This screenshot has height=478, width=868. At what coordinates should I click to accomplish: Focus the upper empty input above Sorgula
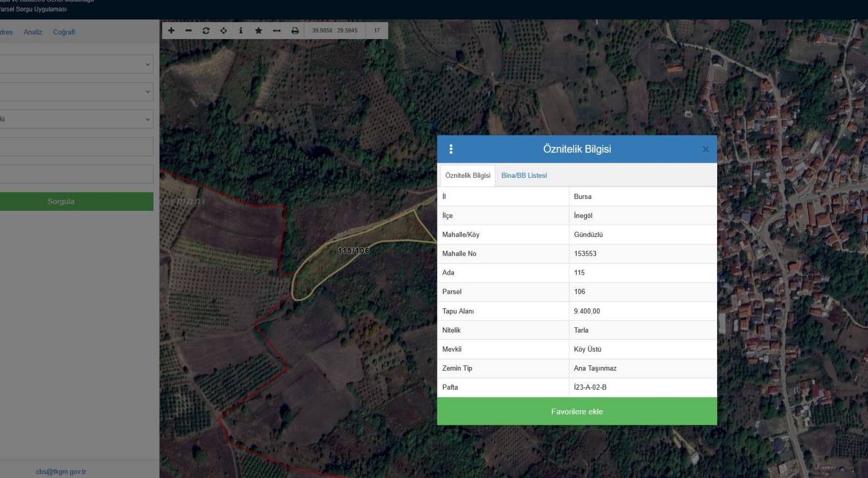[76, 147]
